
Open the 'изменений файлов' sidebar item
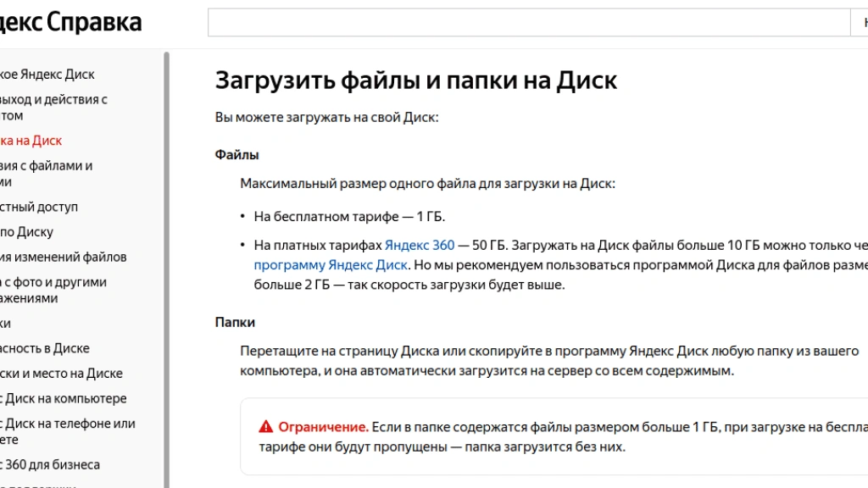(x=63, y=257)
